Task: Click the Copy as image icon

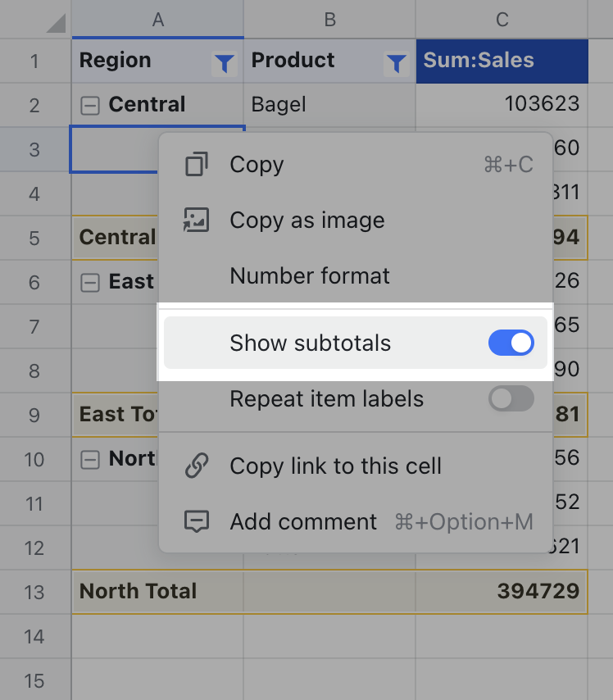Action: tap(196, 220)
